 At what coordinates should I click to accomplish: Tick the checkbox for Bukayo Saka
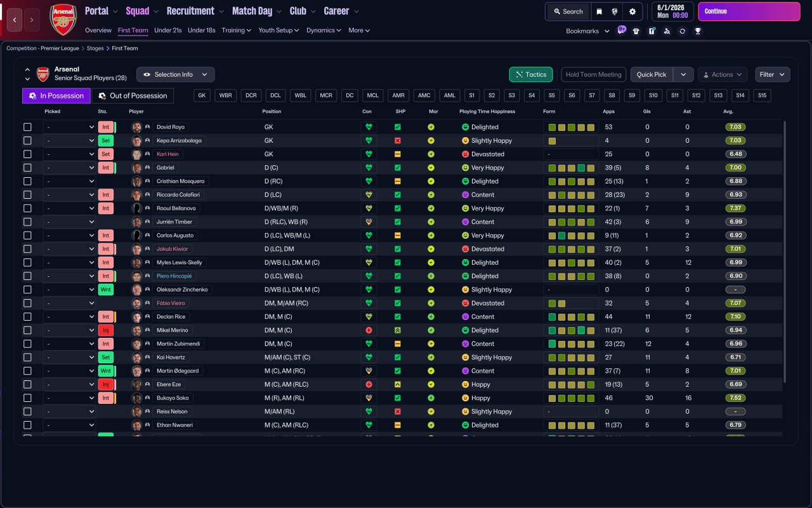pos(27,398)
